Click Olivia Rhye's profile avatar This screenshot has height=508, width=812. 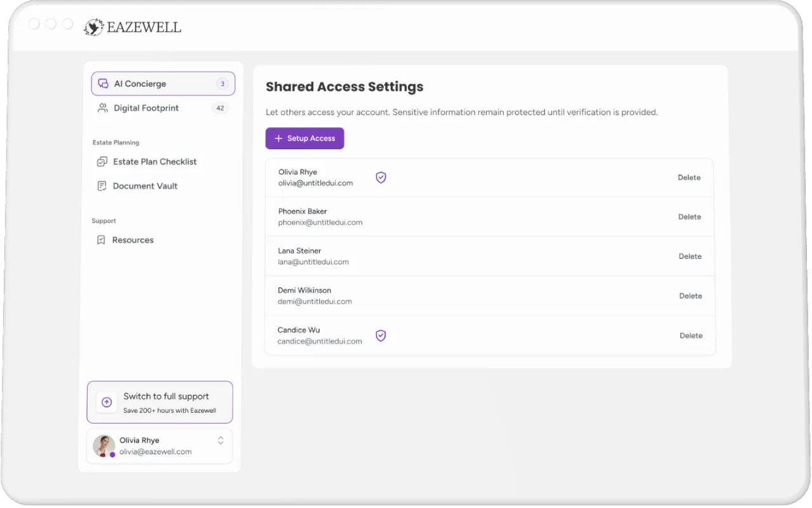click(104, 446)
